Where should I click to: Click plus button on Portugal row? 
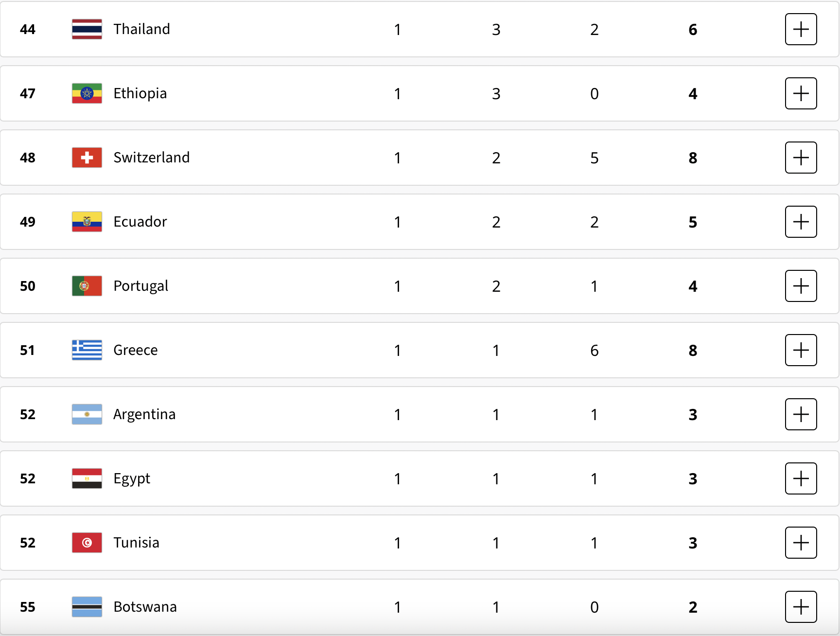point(801,286)
